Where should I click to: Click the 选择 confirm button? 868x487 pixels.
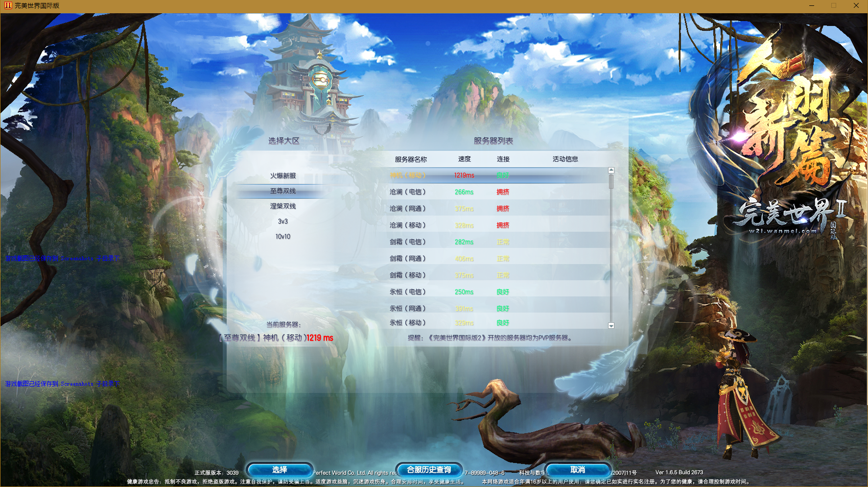[280, 470]
